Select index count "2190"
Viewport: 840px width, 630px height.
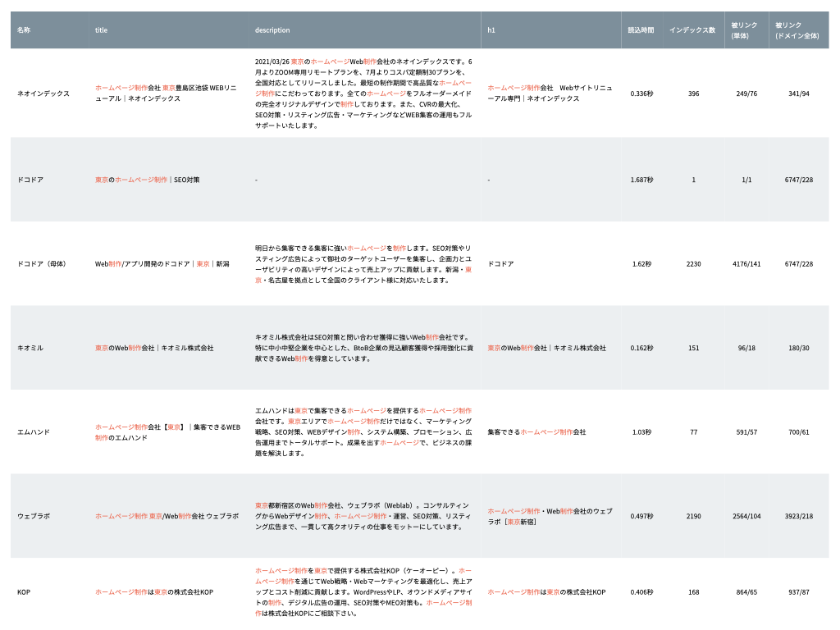pos(694,516)
